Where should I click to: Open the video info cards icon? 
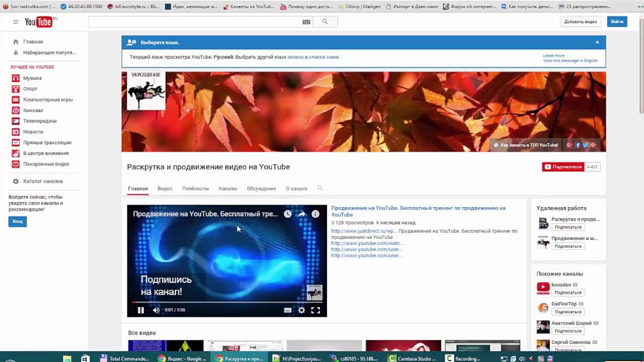(315, 214)
